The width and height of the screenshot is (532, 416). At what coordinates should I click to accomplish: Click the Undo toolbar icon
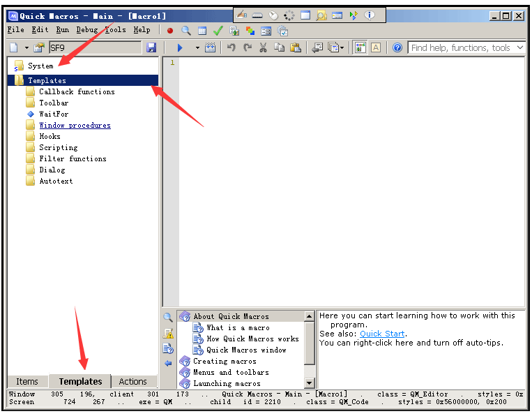tap(231, 47)
